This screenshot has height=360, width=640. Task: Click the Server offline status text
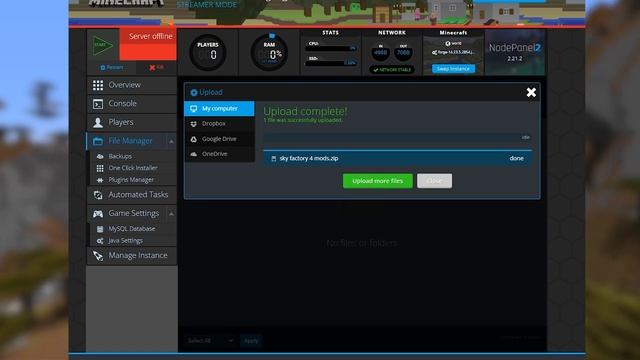pos(151,36)
